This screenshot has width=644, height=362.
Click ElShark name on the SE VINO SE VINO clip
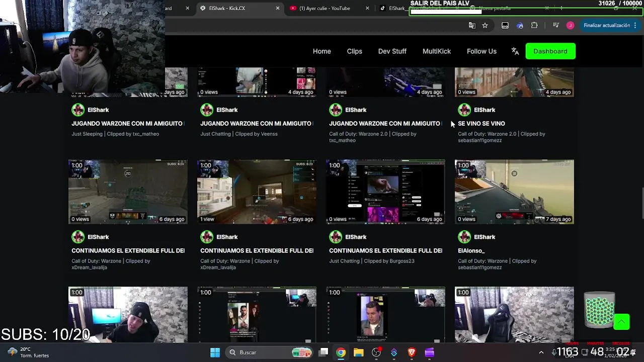pyautogui.click(x=485, y=110)
